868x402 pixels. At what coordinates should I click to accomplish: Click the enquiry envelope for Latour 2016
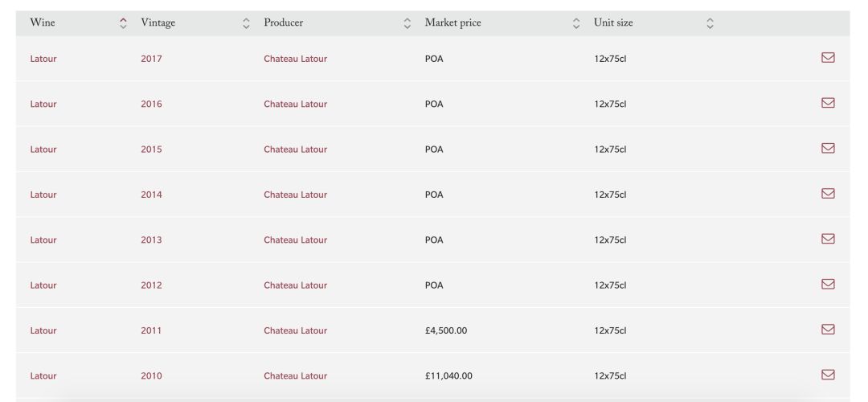[x=828, y=103]
